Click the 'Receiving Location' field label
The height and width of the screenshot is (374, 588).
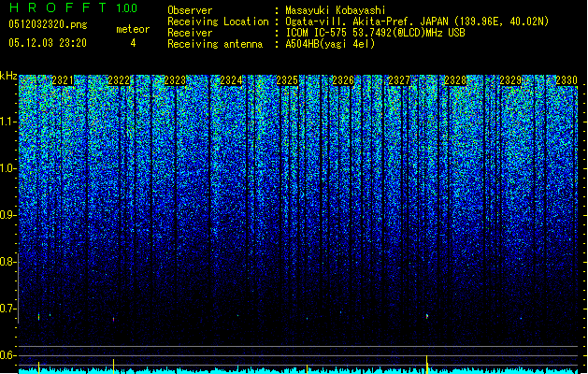click(x=218, y=22)
